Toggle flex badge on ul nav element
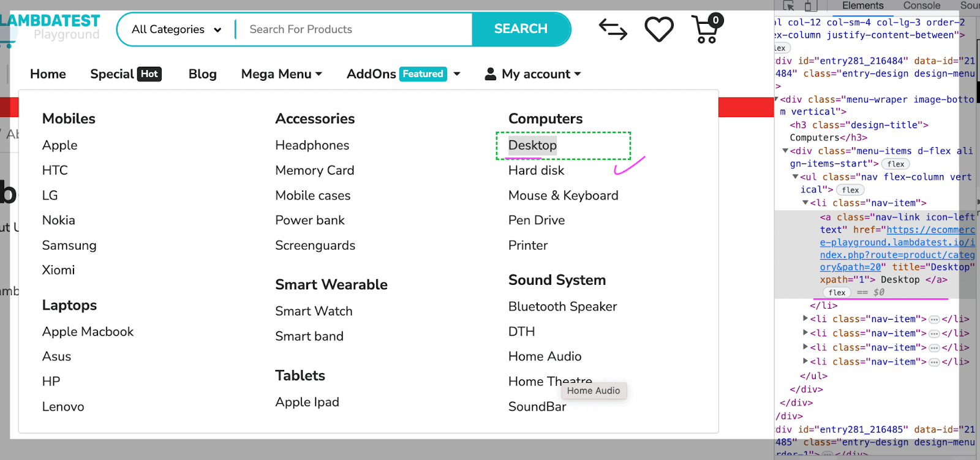The image size is (980, 460). (x=850, y=190)
